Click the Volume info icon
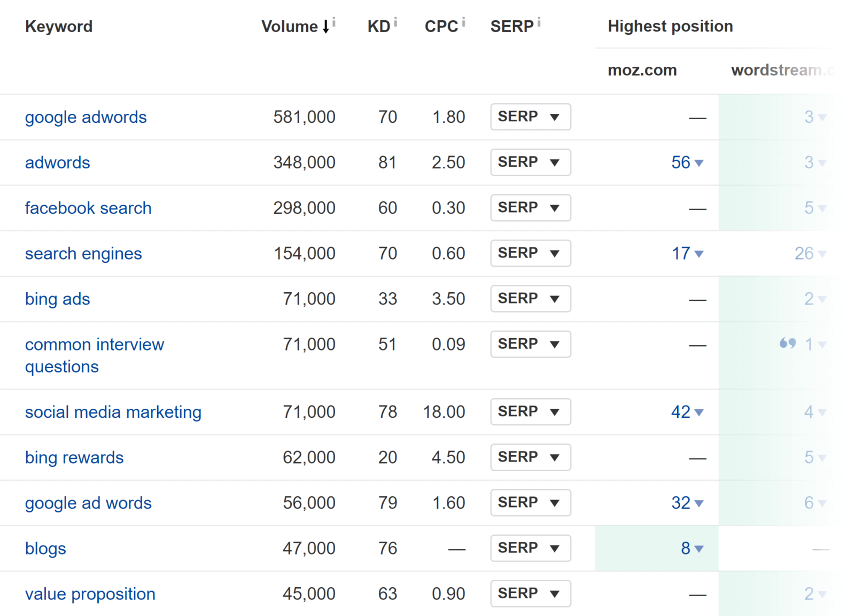Viewport: 855px width, 616px height. pos(334,21)
